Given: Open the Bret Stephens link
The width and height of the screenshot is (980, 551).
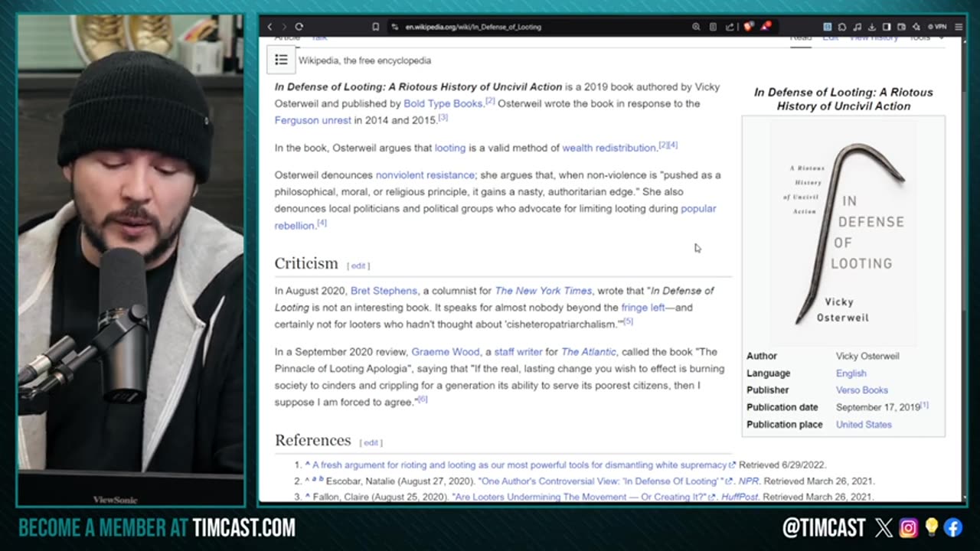Looking at the screenshot, I should coord(384,291).
